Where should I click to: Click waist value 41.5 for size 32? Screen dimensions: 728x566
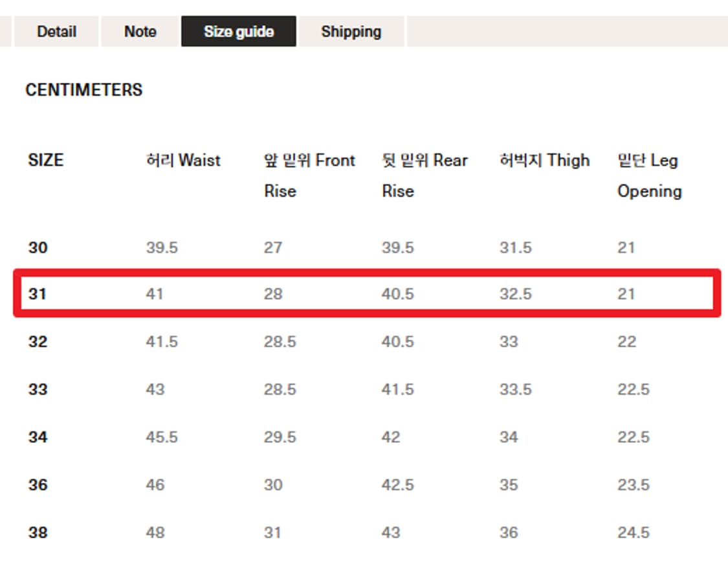click(162, 341)
